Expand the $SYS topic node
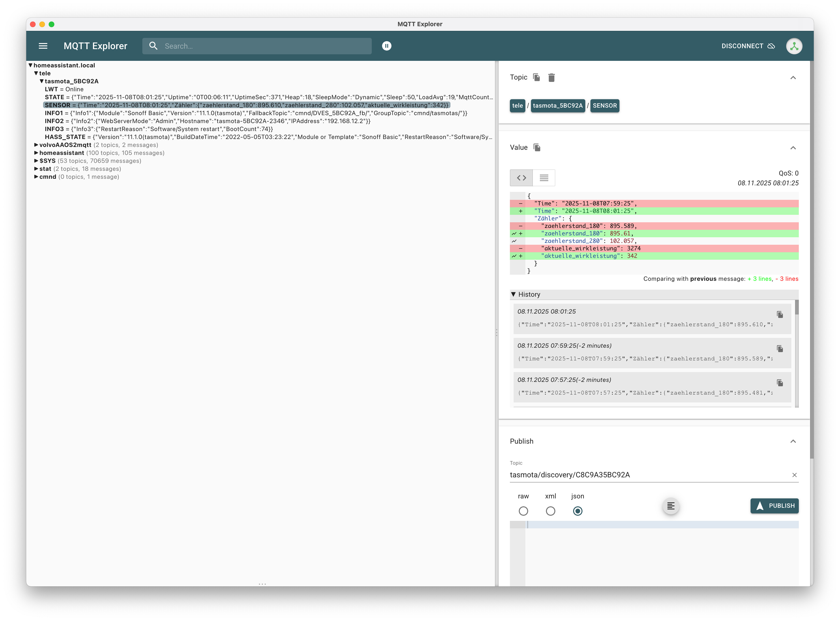This screenshot has width=840, height=621. tap(36, 161)
